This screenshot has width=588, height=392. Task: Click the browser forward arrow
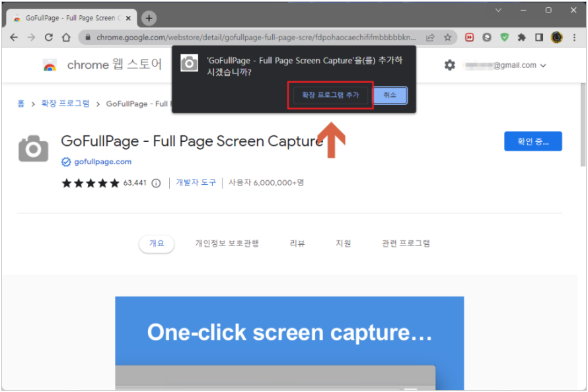pyautogui.click(x=32, y=38)
